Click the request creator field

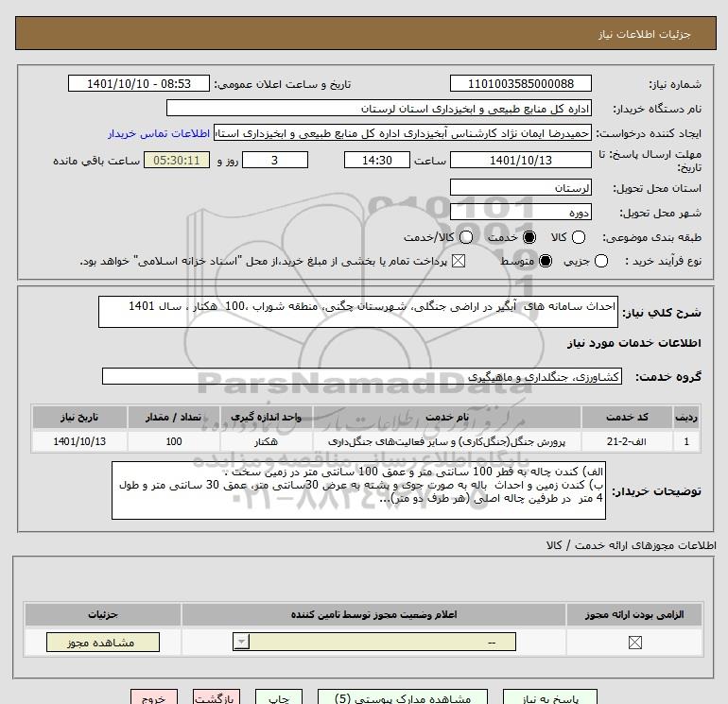coord(403,133)
